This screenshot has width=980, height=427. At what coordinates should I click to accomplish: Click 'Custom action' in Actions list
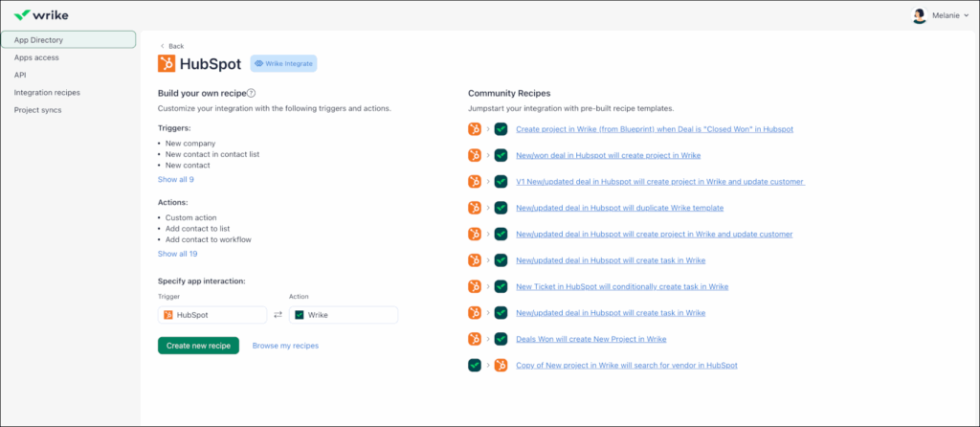tap(191, 217)
